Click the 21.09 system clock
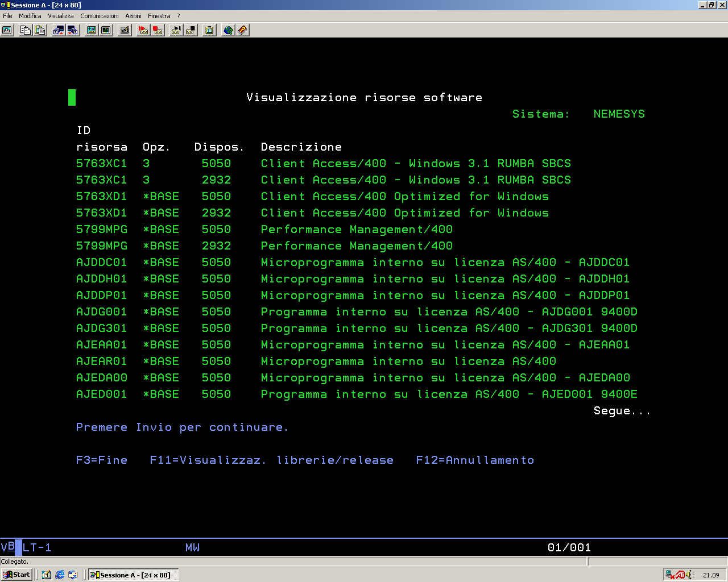 coord(711,575)
